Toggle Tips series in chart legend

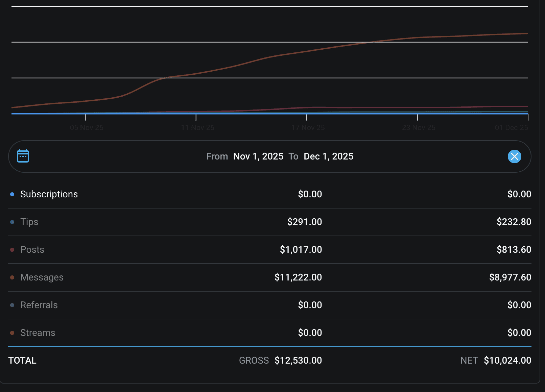29,222
